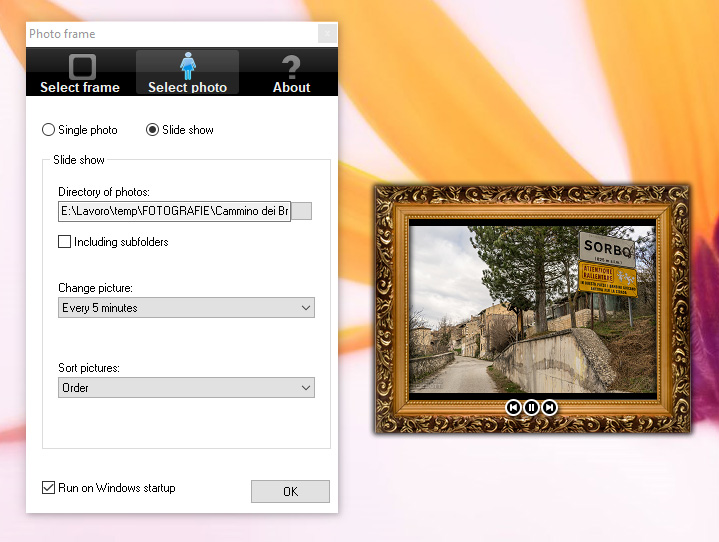Uncheck Run on Windows startup
Screen dimensions: 719x542
pyautogui.click(x=49, y=488)
